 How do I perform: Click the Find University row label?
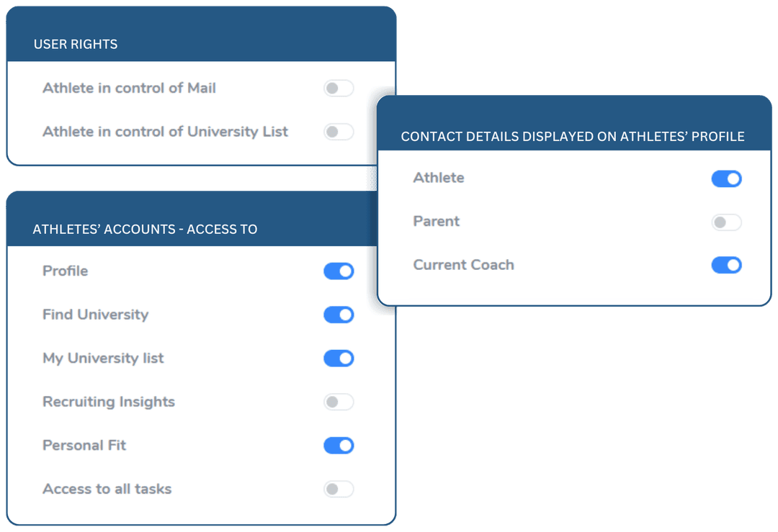[x=95, y=315]
